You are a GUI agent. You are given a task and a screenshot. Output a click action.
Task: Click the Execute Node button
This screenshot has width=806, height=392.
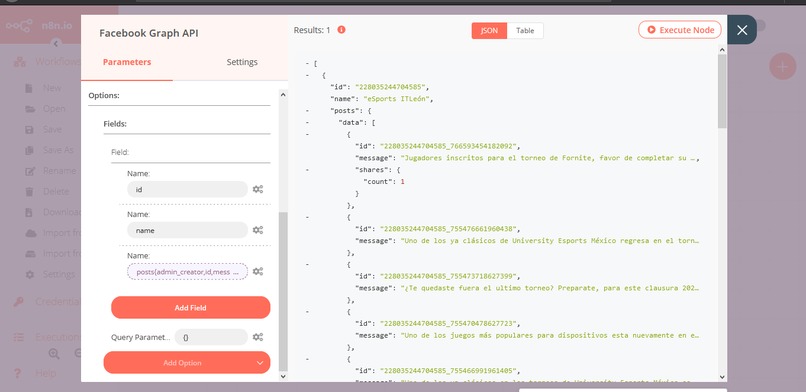[680, 30]
